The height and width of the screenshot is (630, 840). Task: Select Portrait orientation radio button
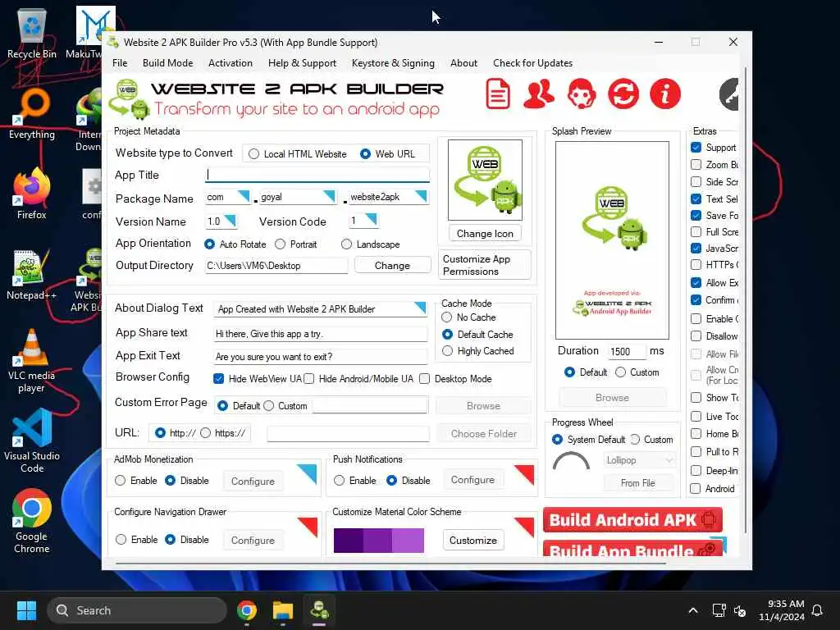tap(281, 244)
